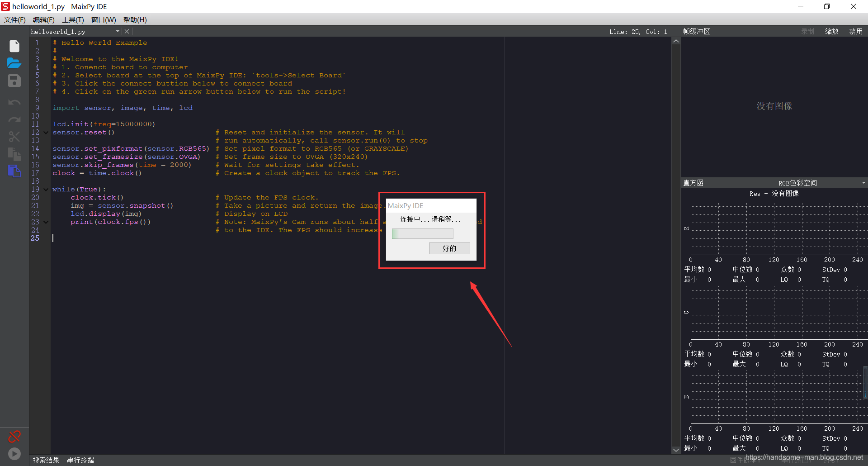Screen dimensions: 868x466
Task: Click the '# Hello World Example' comment
Action: click(100, 43)
